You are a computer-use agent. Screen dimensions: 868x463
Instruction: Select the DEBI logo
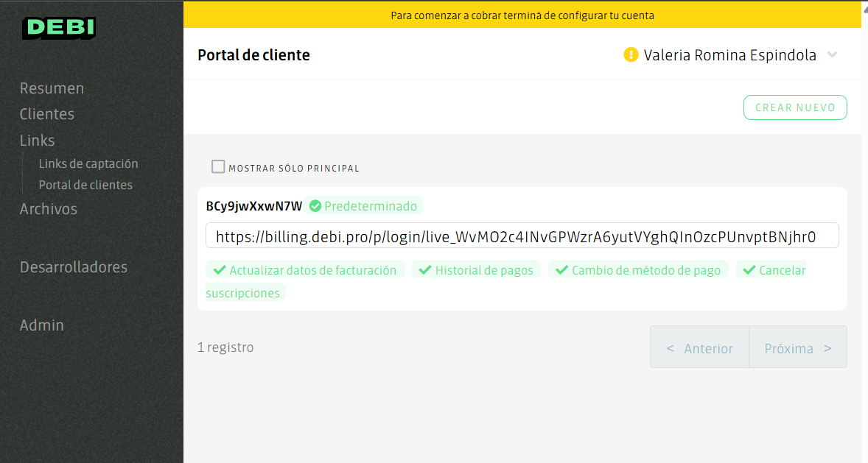pos(58,28)
